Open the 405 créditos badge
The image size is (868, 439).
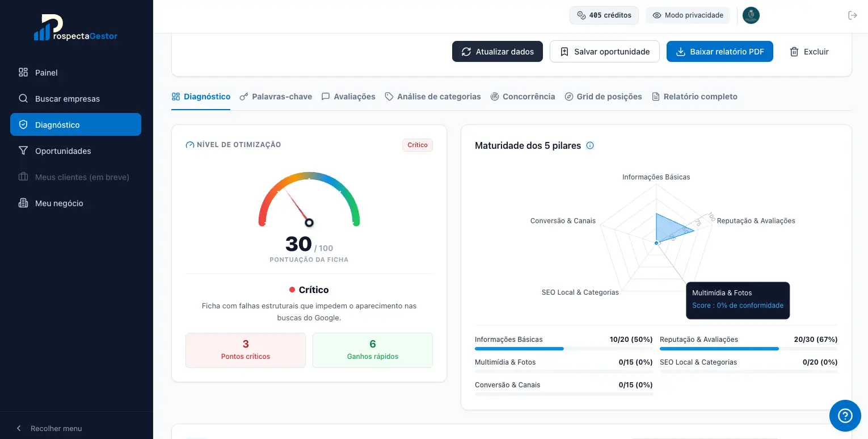[x=604, y=15]
